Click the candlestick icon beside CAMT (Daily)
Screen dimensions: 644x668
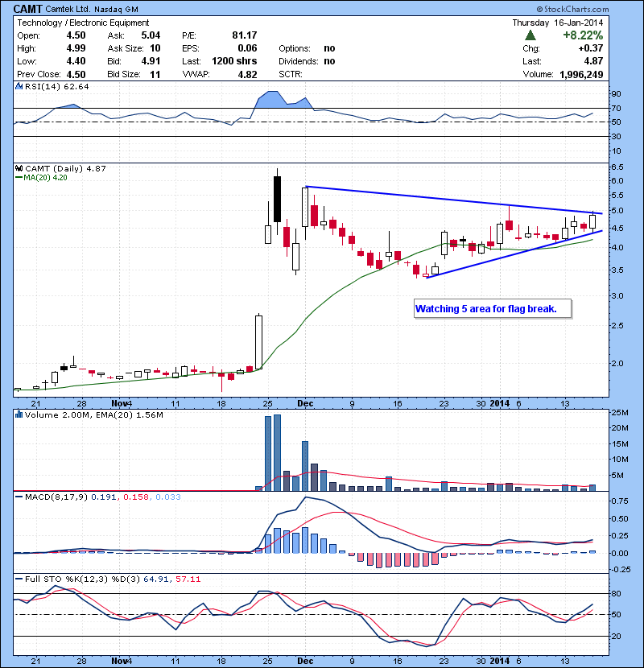(x=19, y=168)
